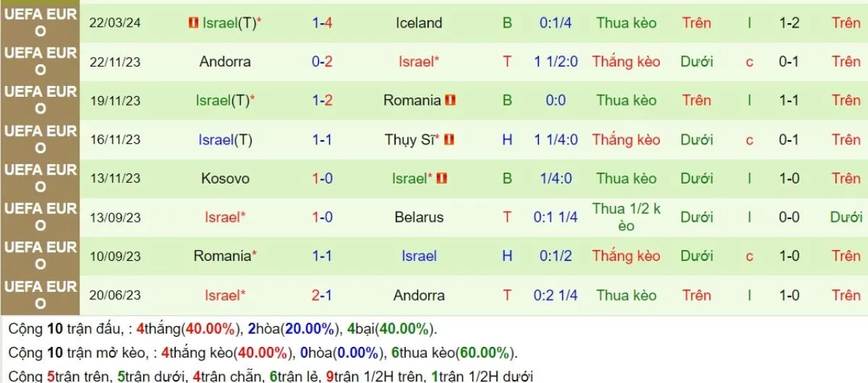Click the card icon next to Thụy Sĩ
The image size is (868, 383).
coord(450,139)
